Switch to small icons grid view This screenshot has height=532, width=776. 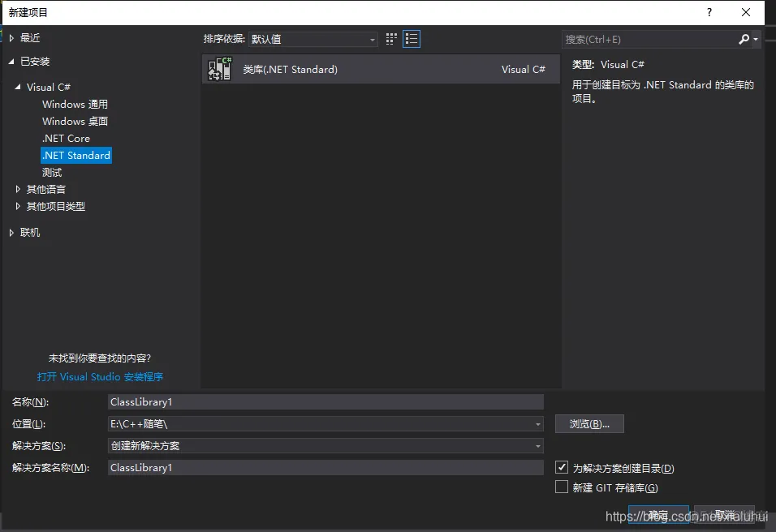(x=391, y=39)
